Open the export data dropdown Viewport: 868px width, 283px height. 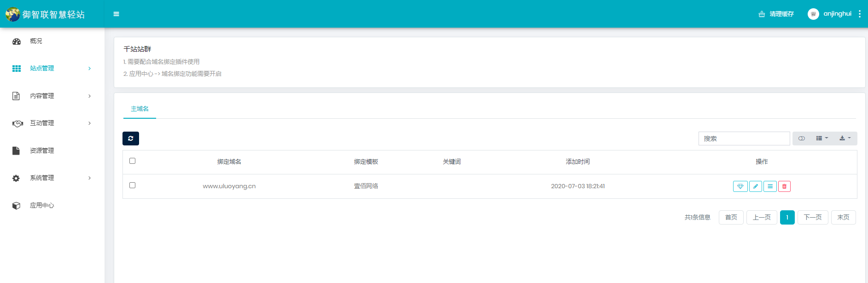click(x=845, y=139)
